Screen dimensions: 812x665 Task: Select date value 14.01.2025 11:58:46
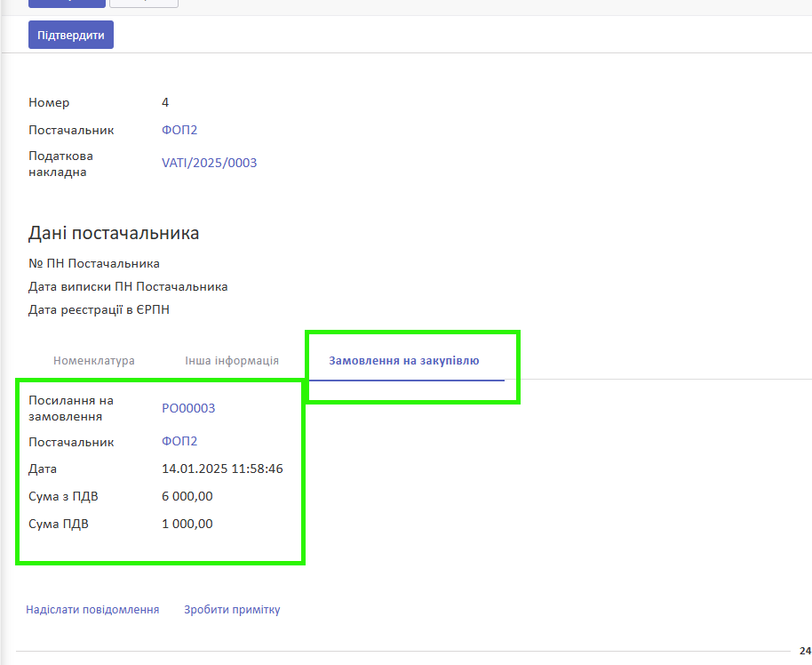(x=222, y=469)
